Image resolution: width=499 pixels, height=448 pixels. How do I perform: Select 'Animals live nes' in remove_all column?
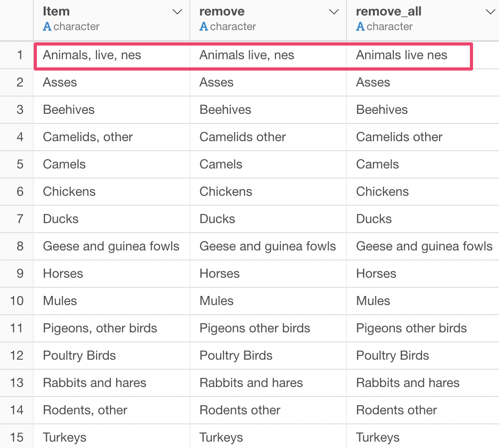pyautogui.click(x=402, y=55)
